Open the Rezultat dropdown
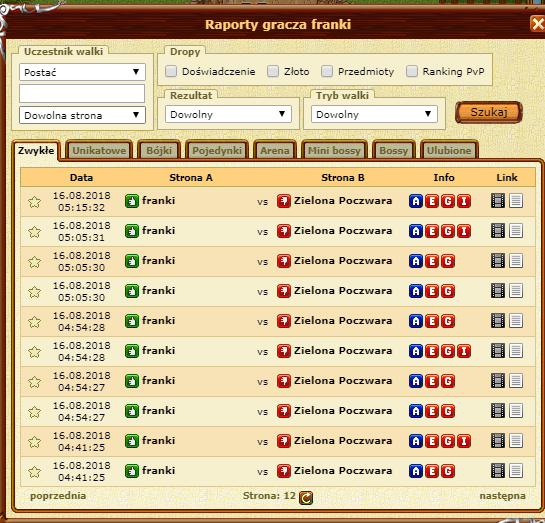 [228, 114]
